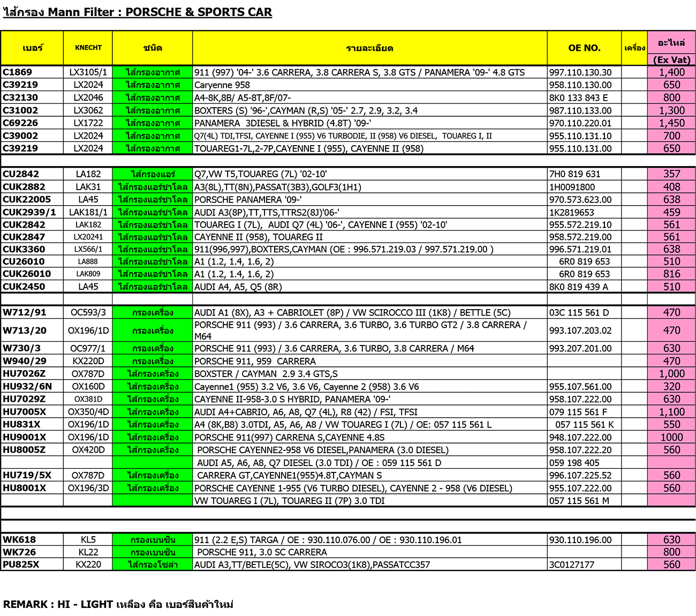Image resolution: width=696 pixels, height=616 pixels.
Task: Click Knecht code 'LX2046'
Action: click(x=88, y=97)
